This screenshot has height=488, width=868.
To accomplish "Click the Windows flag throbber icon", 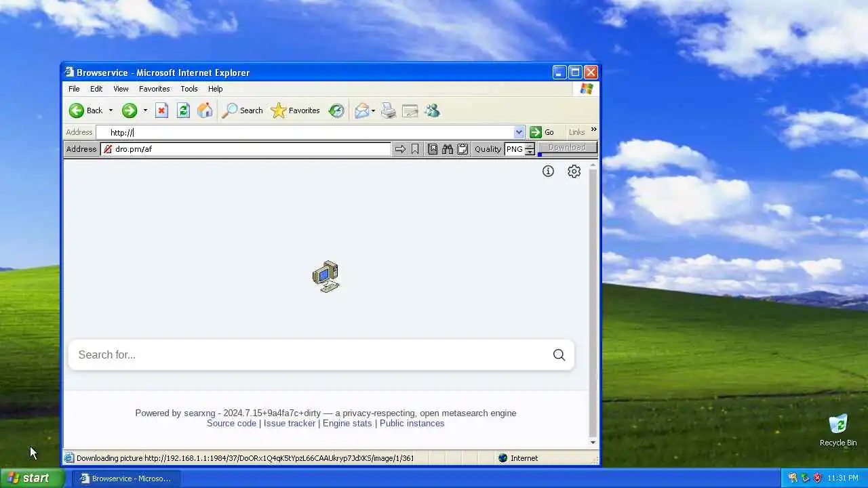I will pos(587,89).
